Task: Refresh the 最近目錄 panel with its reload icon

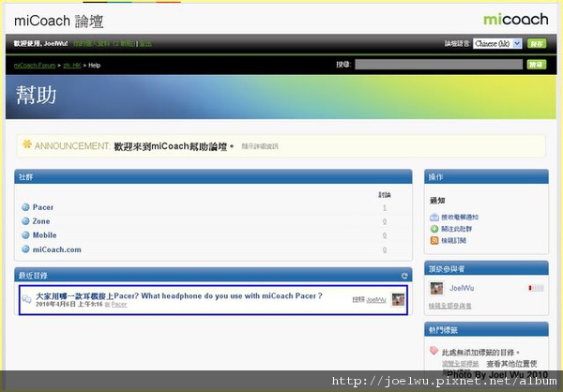Action: (404, 276)
